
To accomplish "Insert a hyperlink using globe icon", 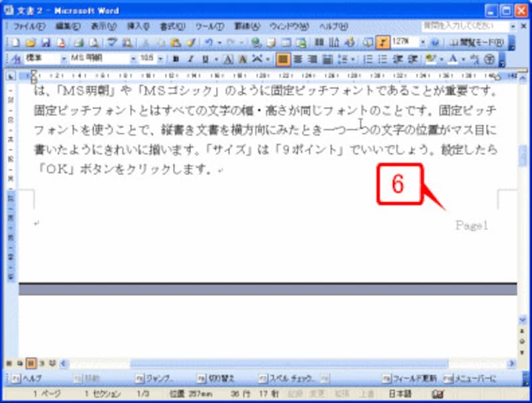I will 256,43.
